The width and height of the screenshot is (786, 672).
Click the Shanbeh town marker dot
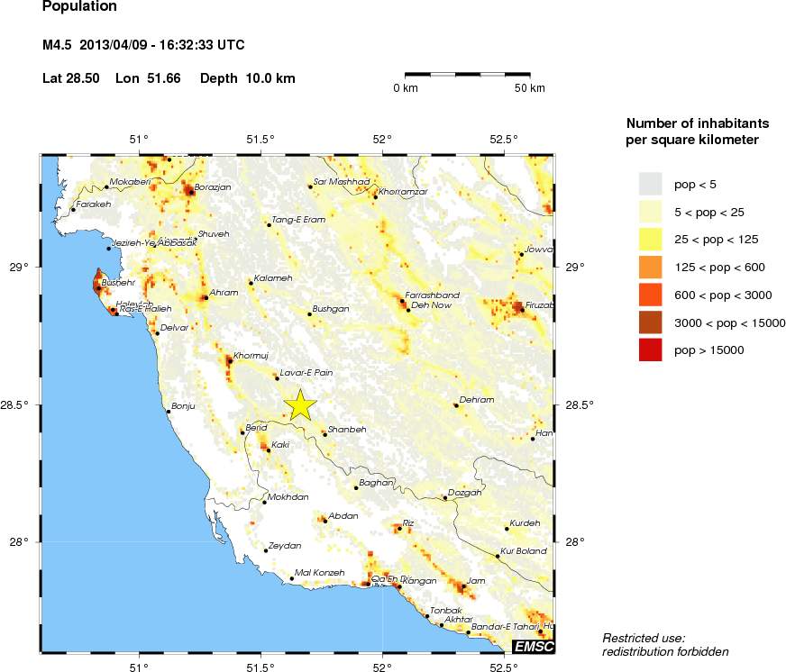point(324,434)
